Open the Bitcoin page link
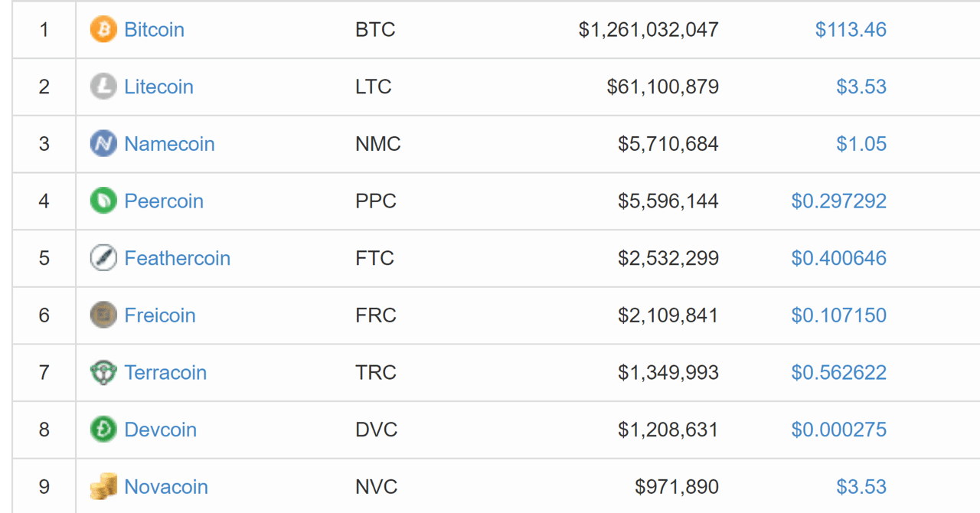The image size is (980, 513). (154, 29)
